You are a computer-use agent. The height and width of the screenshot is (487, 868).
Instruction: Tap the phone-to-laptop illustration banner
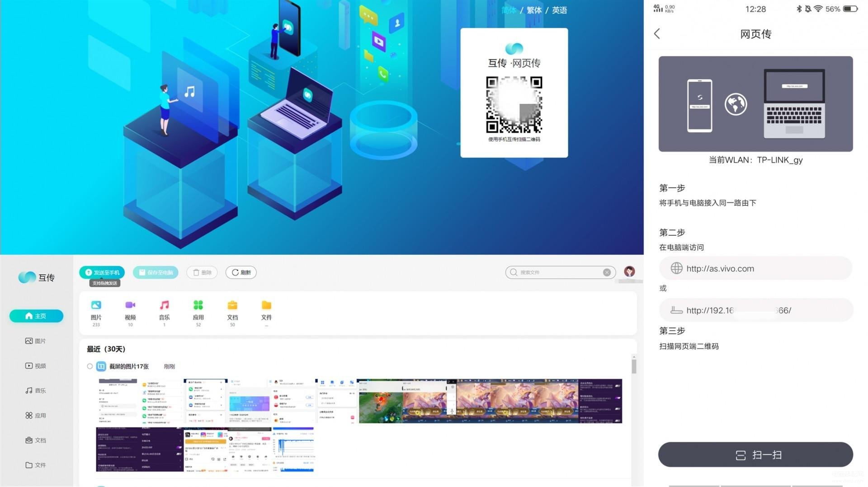pyautogui.click(x=755, y=104)
